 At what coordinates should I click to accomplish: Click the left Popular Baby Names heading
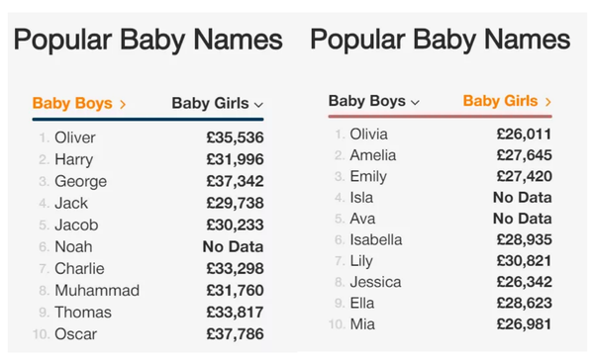[148, 40]
